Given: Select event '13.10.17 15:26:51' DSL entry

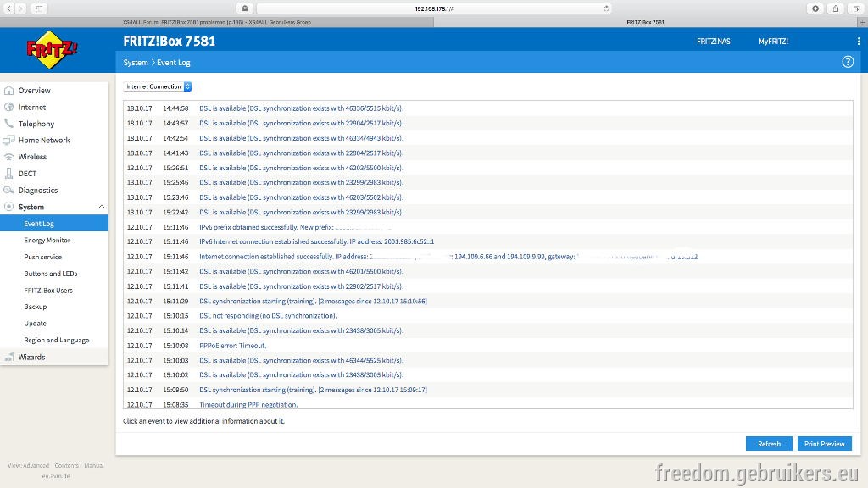Looking at the screenshot, I should (x=487, y=168).
